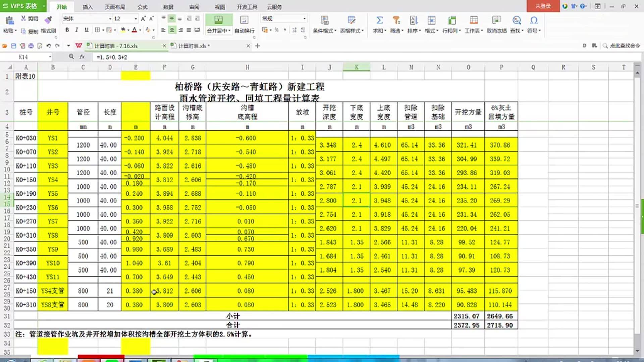The image size is (644, 362).
Task: Click the Wrap Text (自动换行) icon
Action: pos(244,20)
